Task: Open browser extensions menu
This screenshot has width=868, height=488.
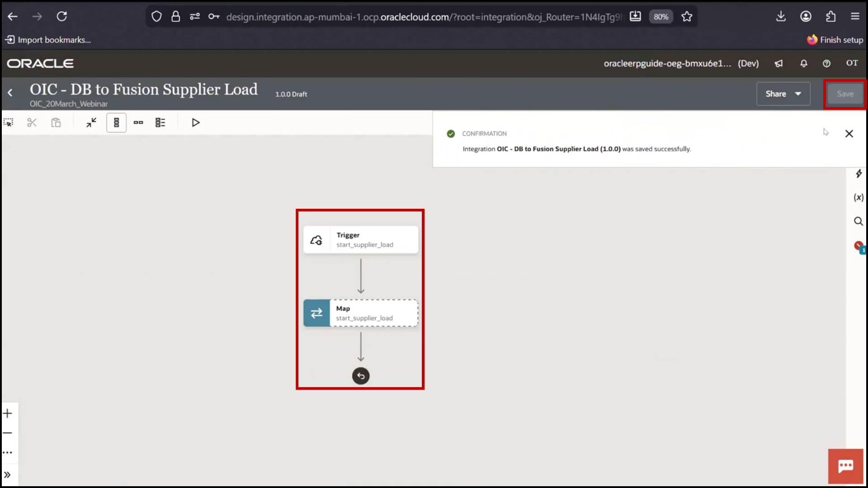Action: 830,17
